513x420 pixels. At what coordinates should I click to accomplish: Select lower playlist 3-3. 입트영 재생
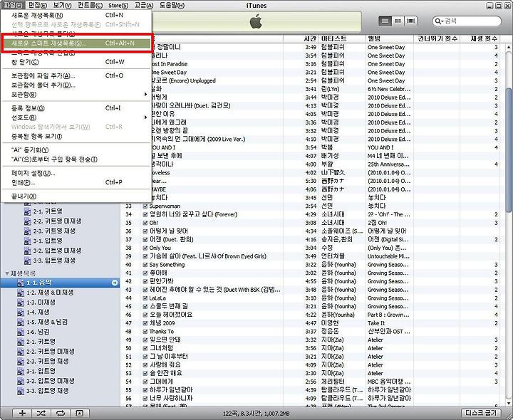coord(48,391)
